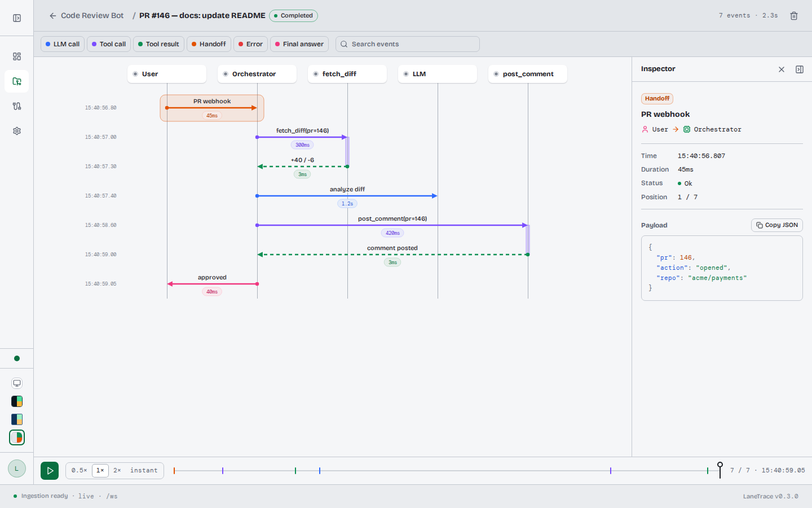Jump to the first orange timeline marker
812x508 pixels.
(x=174, y=471)
